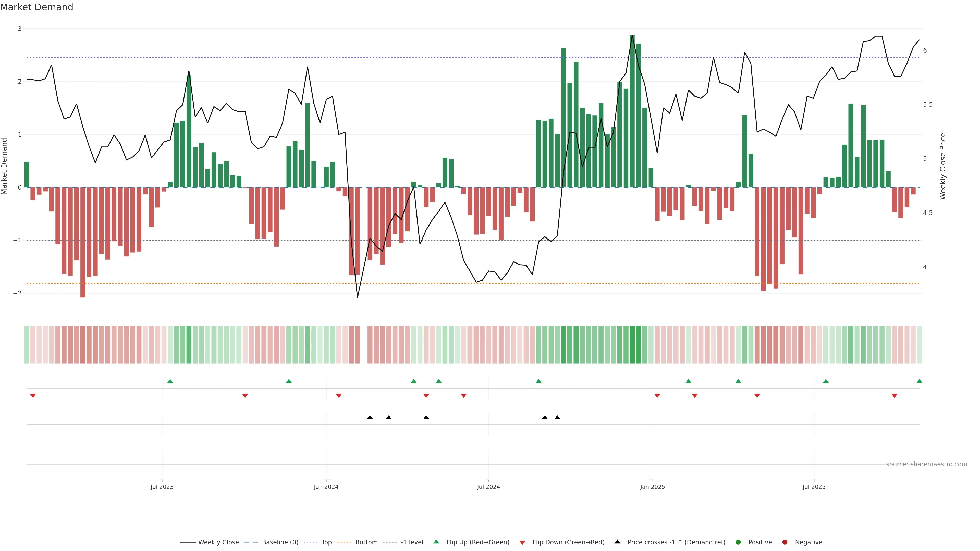Click the -1 level legend item
980x551 pixels.
tap(412, 542)
